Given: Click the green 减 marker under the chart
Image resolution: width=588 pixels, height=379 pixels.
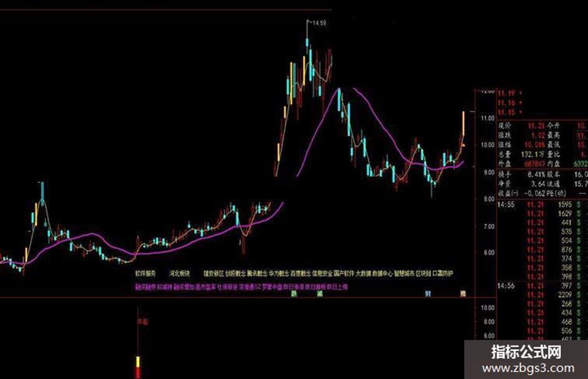Looking at the screenshot, I should [x=319, y=294].
